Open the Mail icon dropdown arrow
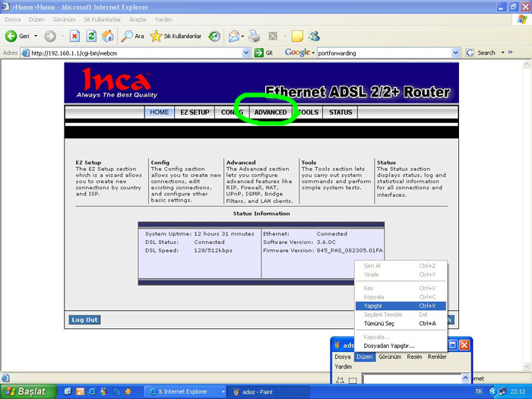Screen dimensions: 532x399 (242, 36)
